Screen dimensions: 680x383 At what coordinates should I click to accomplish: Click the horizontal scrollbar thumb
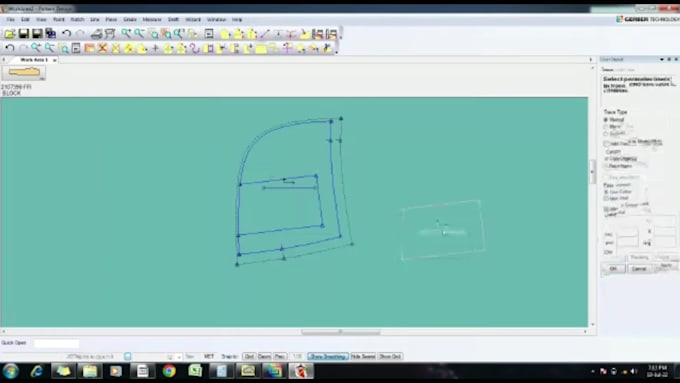coord(341,332)
